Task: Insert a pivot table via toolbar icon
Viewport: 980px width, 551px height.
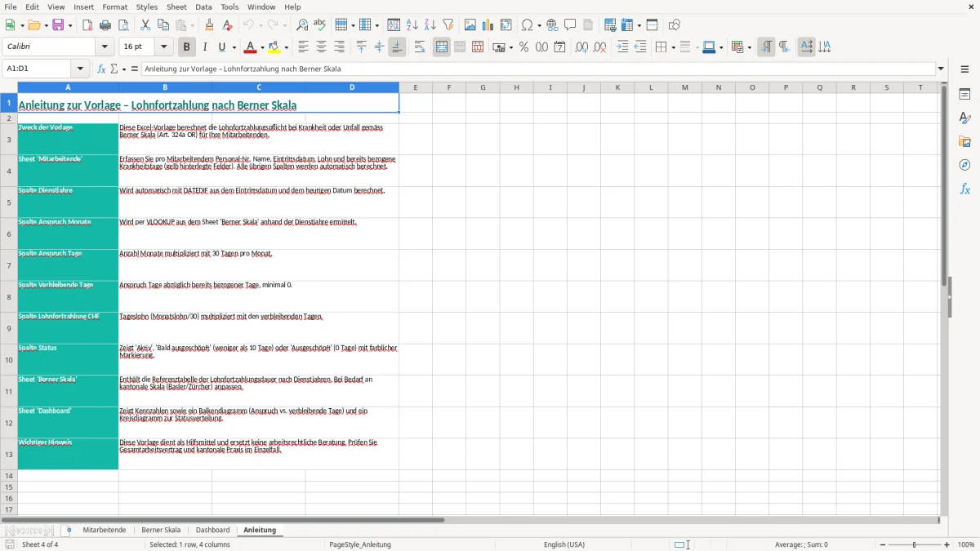Action: [506, 25]
